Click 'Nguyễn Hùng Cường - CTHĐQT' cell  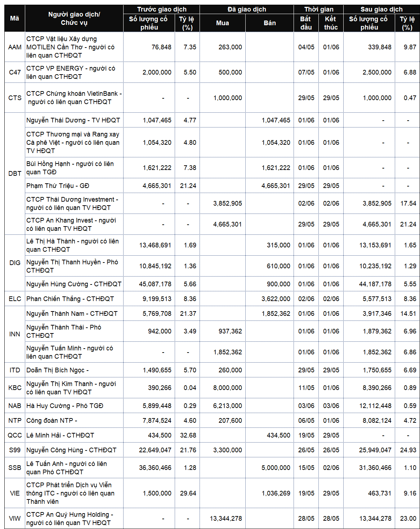[x=74, y=284]
